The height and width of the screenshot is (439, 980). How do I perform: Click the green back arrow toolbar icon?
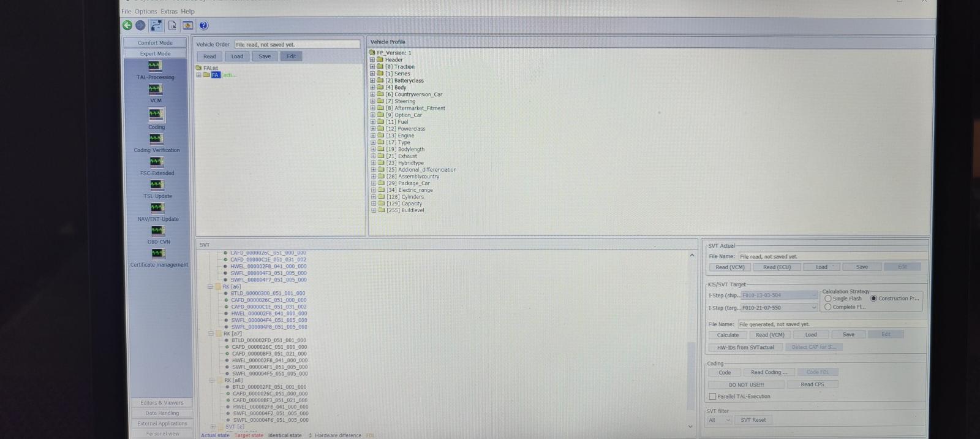tap(127, 25)
